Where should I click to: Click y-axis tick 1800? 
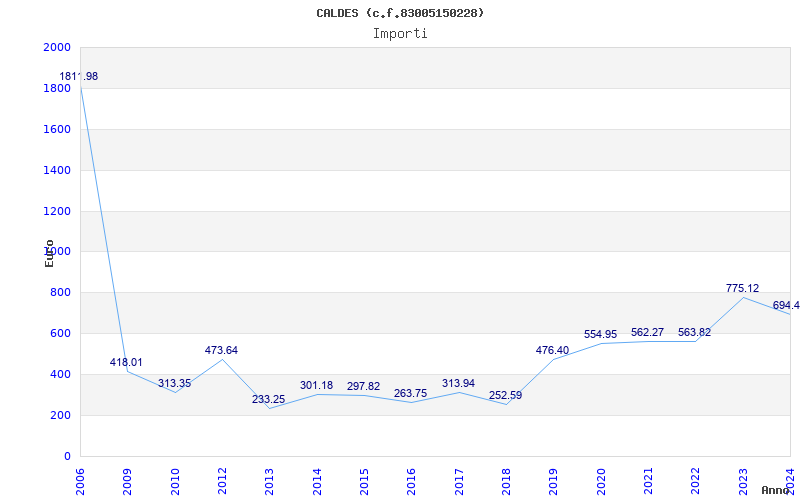[x=57, y=88]
